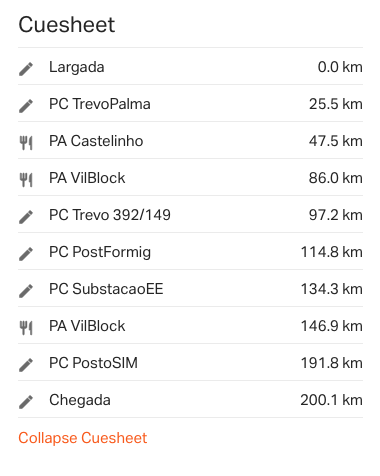Image resolution: width=380 pixels, height=476 pixels.
Task: Choose the PC Trevo 392/149 cue
Action: (110, 215)
